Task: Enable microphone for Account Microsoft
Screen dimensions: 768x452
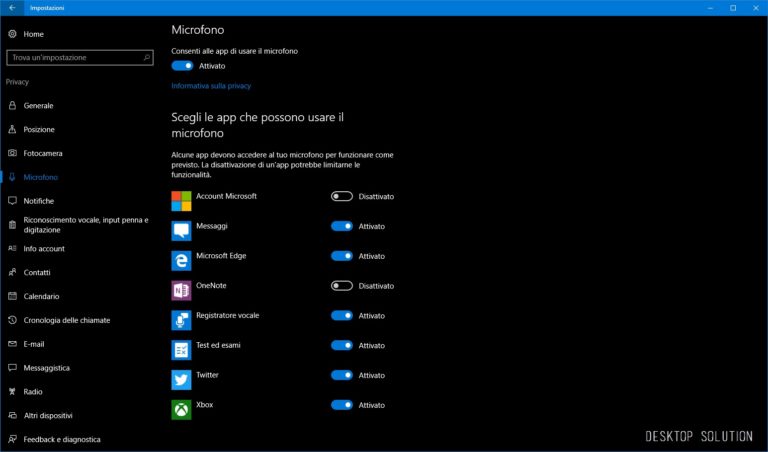Action: click(x=342, y=197)
